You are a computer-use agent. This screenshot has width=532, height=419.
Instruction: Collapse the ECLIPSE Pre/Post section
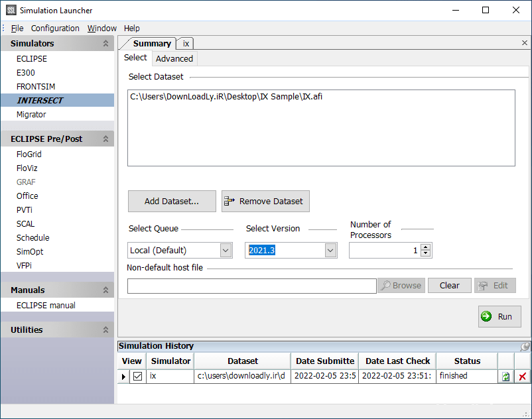(106, 139)
